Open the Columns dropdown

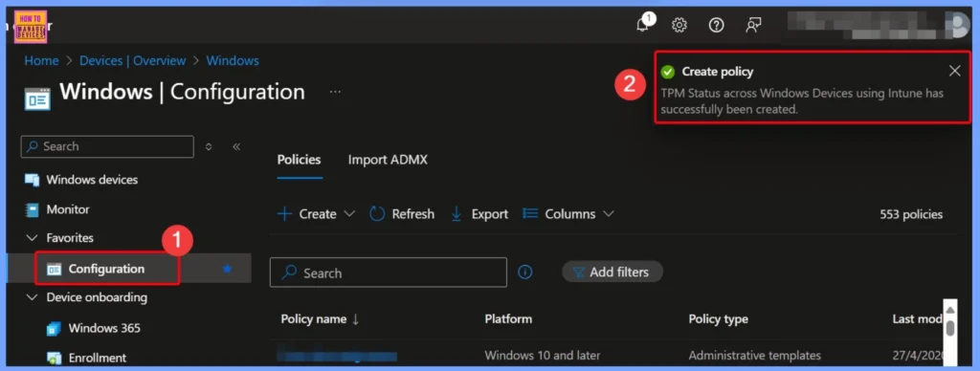pyautogui.click(x=568, y=214)
